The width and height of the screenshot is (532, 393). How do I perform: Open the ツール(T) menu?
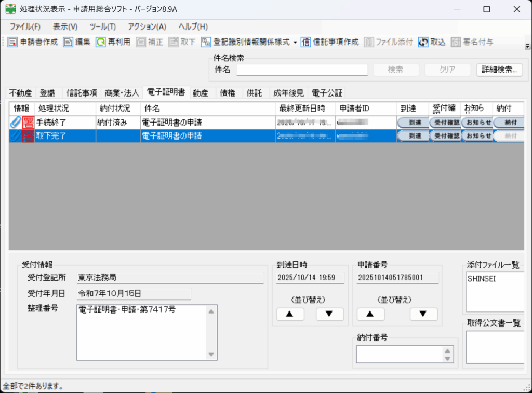click(x=102, y=26)
